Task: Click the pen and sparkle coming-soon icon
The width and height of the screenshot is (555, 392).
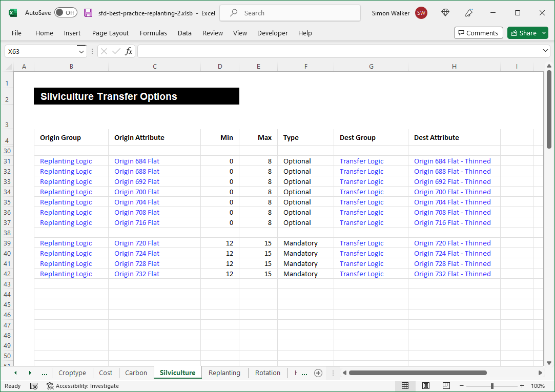Action: click(x=468, y=13)
